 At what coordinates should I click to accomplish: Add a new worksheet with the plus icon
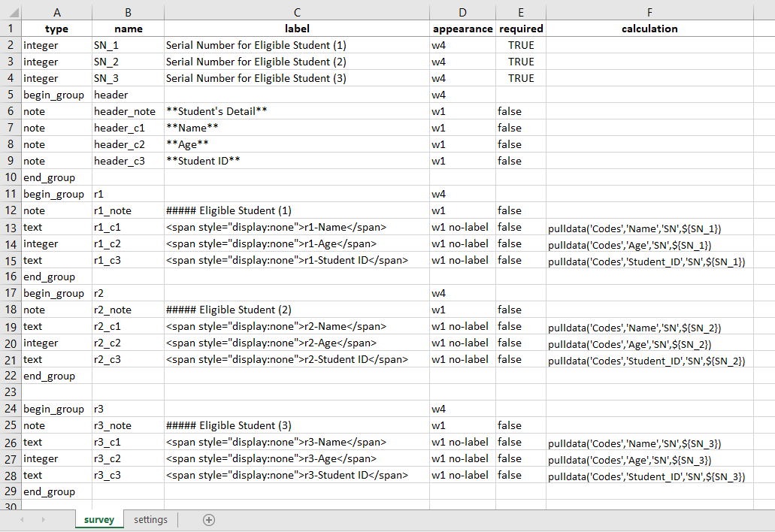click(x=209, y=519)
